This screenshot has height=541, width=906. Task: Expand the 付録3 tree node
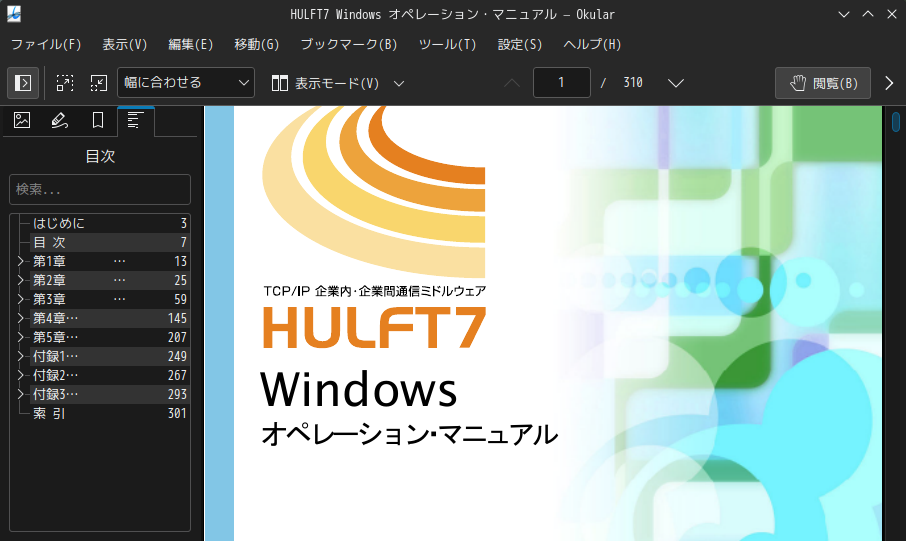coord(20,394)
